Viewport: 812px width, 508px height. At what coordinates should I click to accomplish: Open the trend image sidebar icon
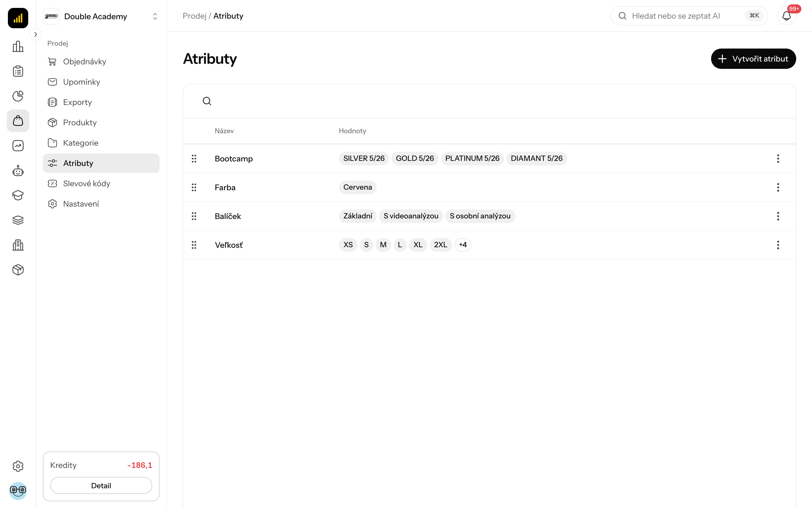coord(18,146)
